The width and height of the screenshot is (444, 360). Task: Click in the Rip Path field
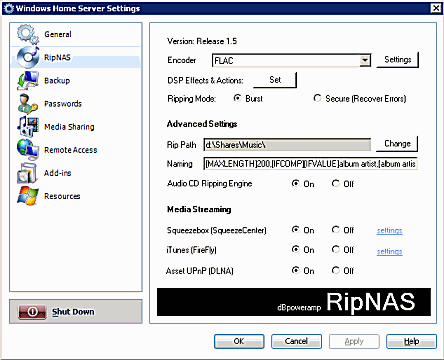click(287, 145)
